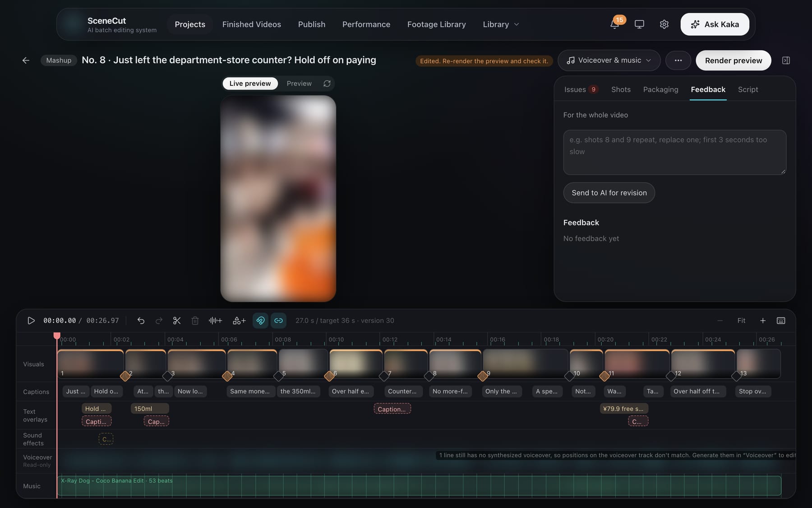Click Send to AI for revision

[x=609, y=193]
